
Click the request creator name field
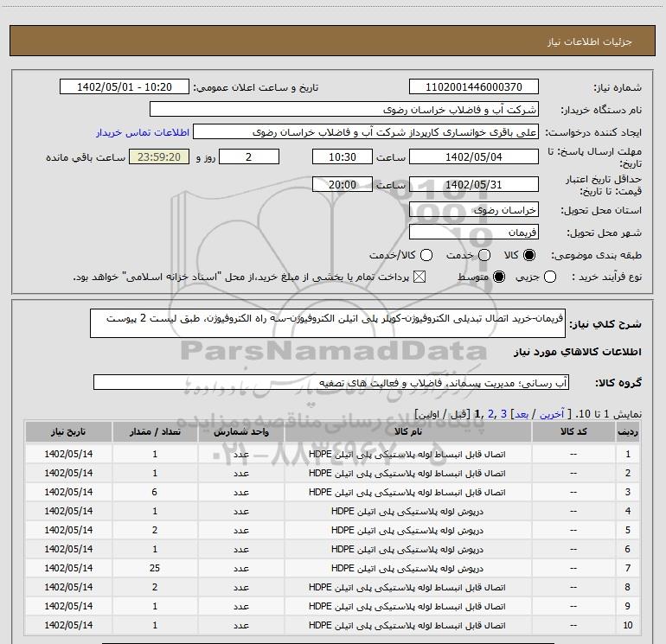(x=366, y=132)
